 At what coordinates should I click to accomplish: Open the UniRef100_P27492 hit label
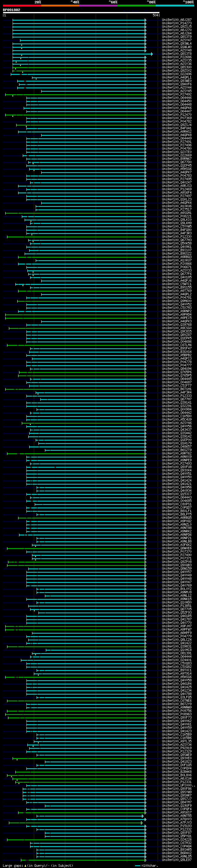pos(177,95)
